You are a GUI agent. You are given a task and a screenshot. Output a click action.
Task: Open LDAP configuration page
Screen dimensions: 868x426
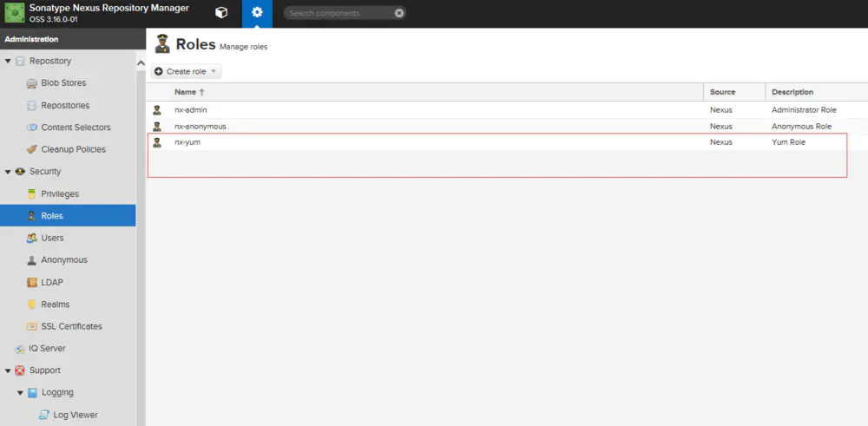point(52,282)
